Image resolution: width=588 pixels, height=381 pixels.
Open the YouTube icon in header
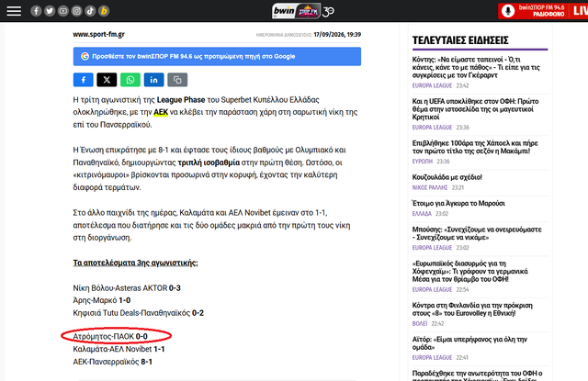click(x=63, y=11)
